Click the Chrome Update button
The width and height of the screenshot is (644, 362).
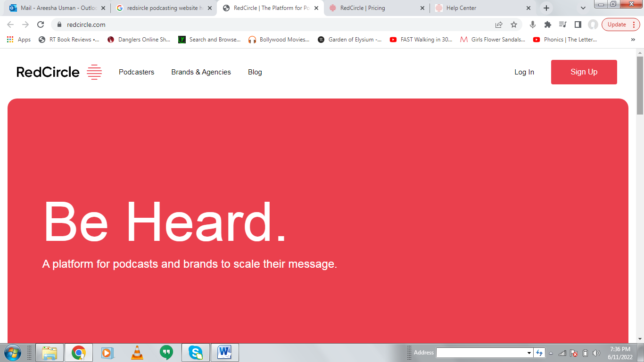(617, 25)
